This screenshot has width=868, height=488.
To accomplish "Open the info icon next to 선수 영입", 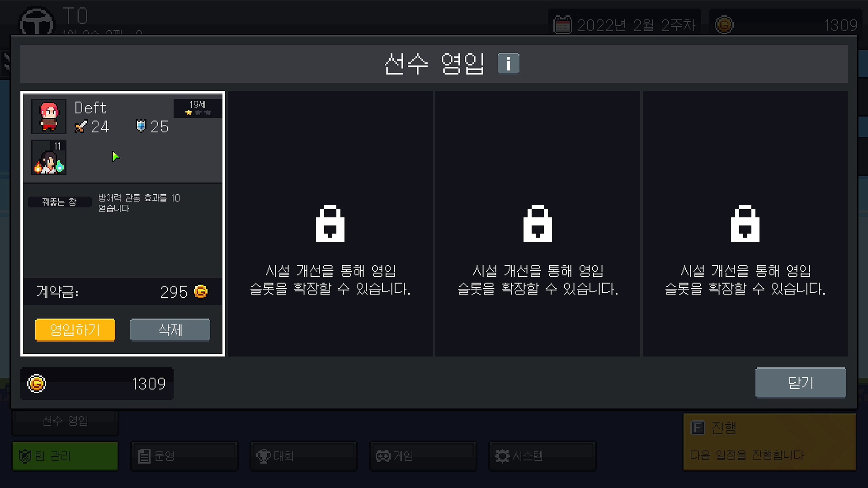I will [508, 63].
